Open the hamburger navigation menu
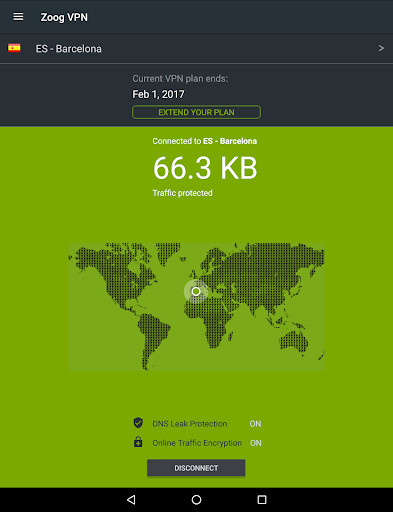 [x=18, y=17]
